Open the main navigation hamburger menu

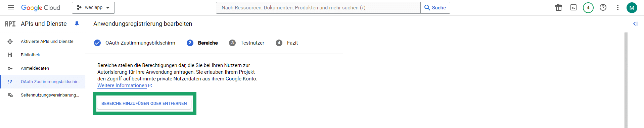click(x=11, y=7)
